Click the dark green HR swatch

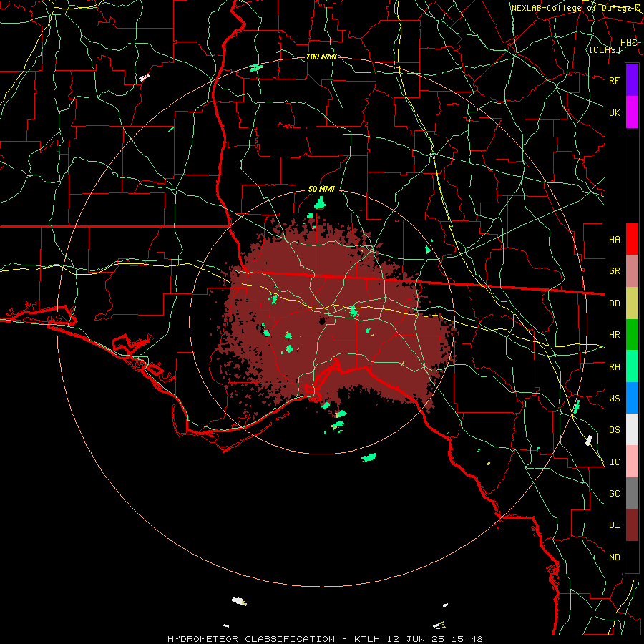(632, 335)
